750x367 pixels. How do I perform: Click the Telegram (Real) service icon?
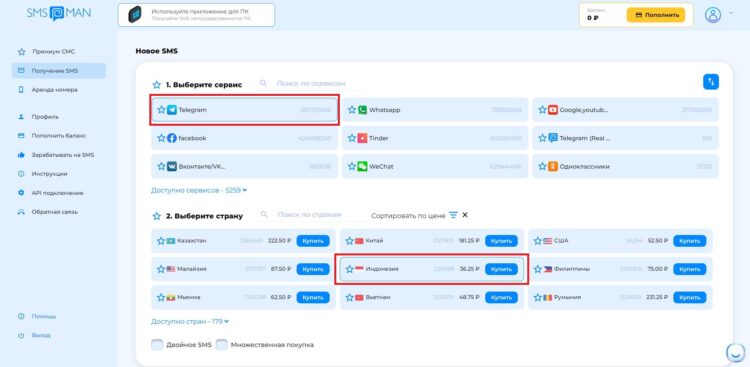click(553, 138)
